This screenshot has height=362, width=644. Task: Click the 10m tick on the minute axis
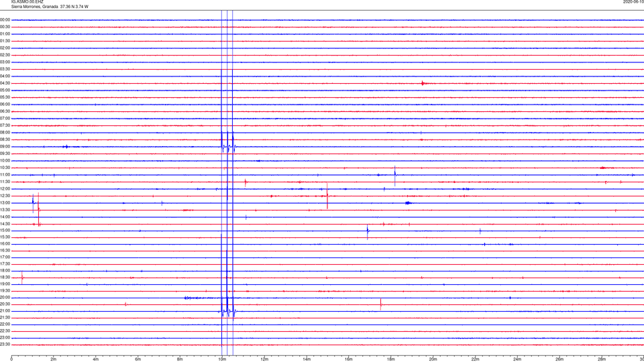(x=222, y=359)
